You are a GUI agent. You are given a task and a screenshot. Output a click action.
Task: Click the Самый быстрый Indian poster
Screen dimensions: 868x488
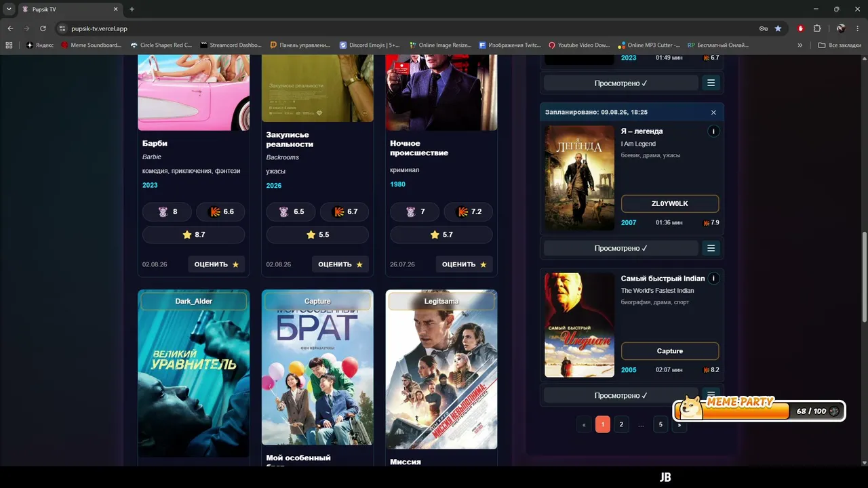(579, 325)
